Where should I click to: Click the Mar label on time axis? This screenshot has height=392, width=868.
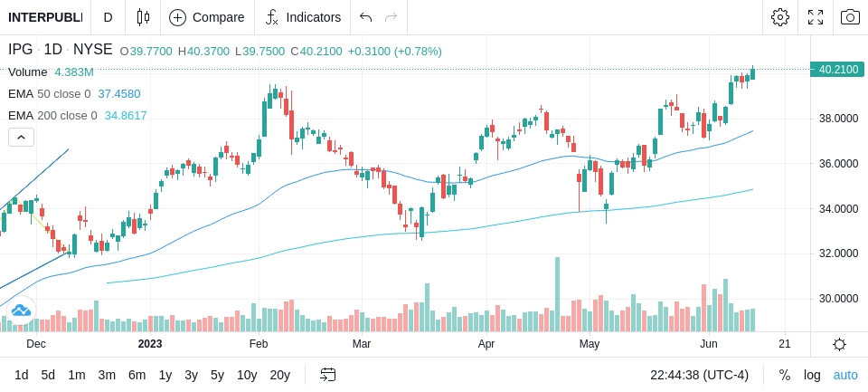click(362, 344)
